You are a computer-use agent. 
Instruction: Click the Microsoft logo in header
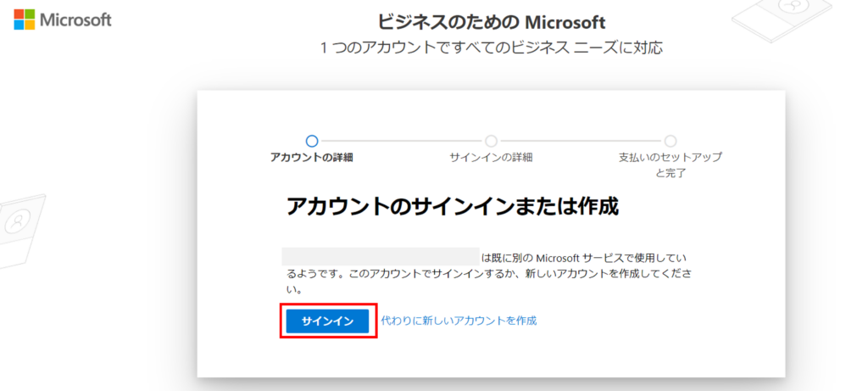pyautogui.click(x=63, y=20)
